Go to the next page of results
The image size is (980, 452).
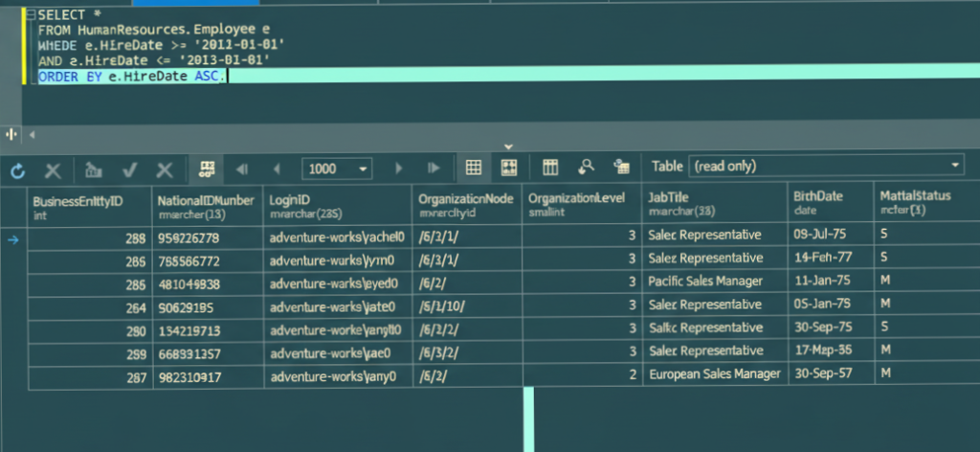[x=399, y=169]
